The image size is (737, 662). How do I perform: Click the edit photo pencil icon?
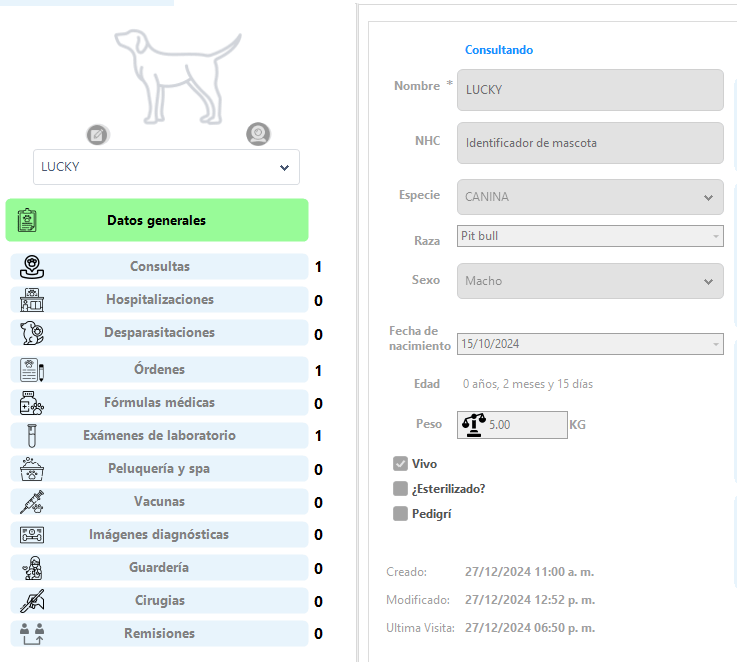[97, 135]
